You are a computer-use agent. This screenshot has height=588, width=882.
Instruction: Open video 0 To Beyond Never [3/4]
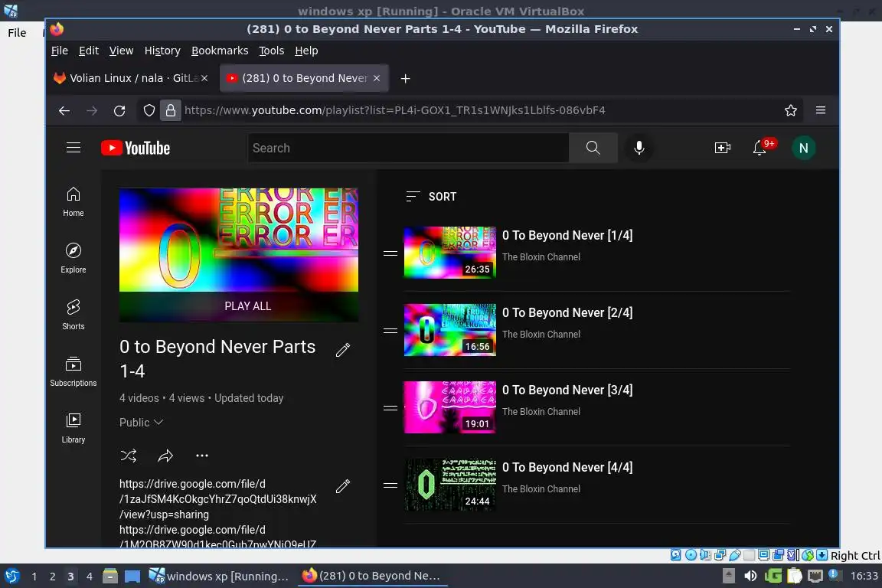click(567, 390)
